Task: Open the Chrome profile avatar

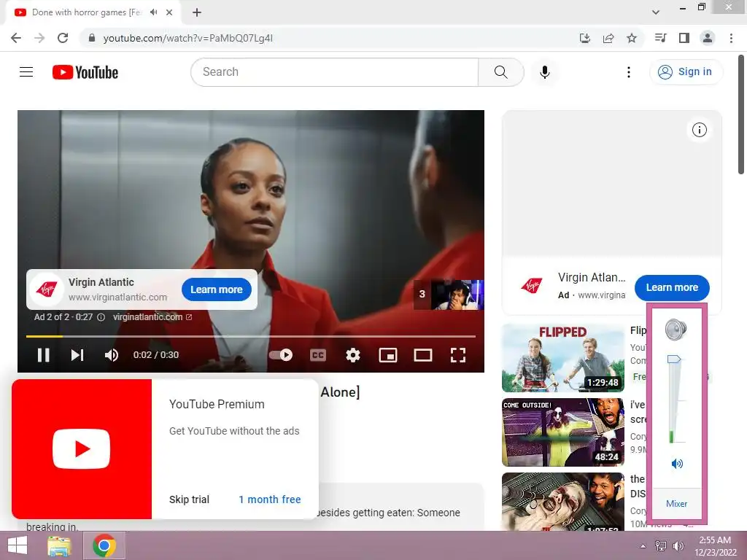Action: 708,38
